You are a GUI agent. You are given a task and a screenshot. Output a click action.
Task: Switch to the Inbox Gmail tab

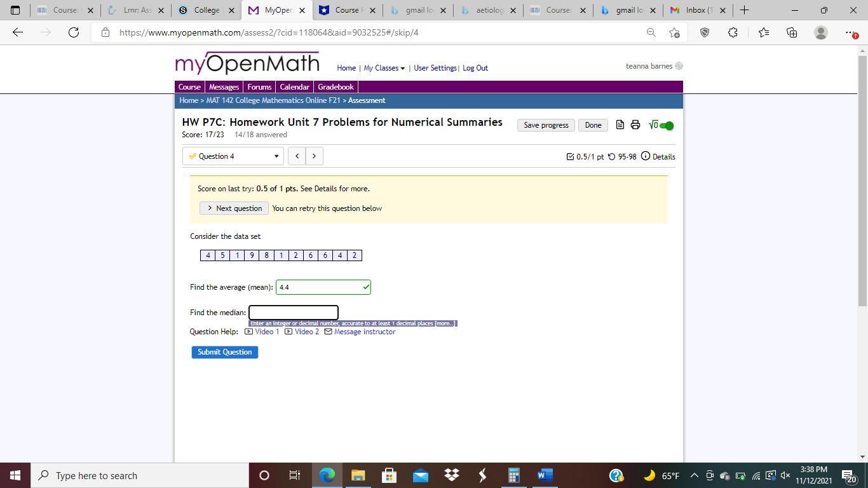click(698, 10)
